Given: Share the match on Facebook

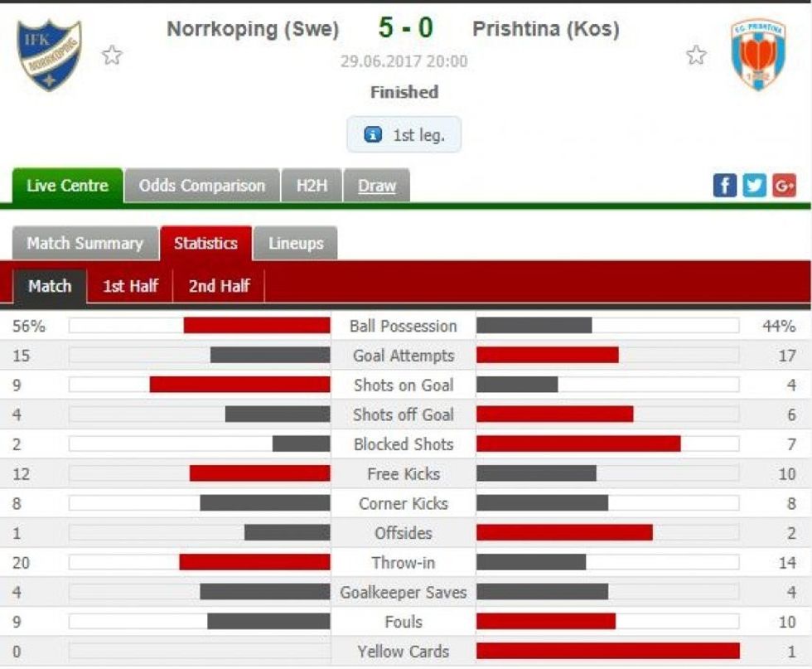Looking at the screenshot, I should coord(725,185).
